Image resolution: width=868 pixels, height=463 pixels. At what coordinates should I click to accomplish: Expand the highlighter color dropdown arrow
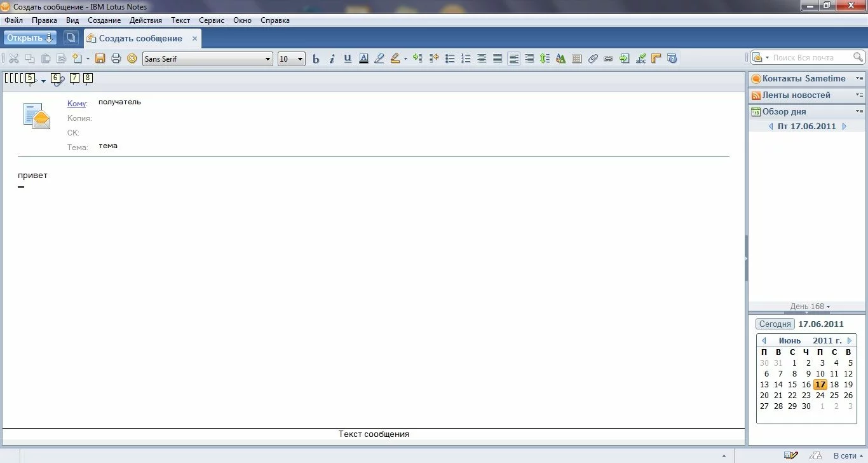[x=405, y=59]
